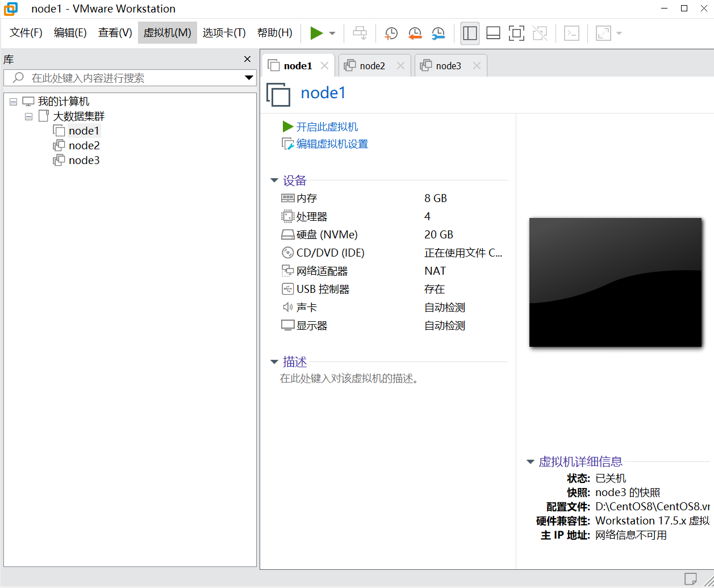Image resolution: width=714 pixels, height=588 pixels.
Task: Open the 虚拟机(M) menu
Action: [167, 32]
